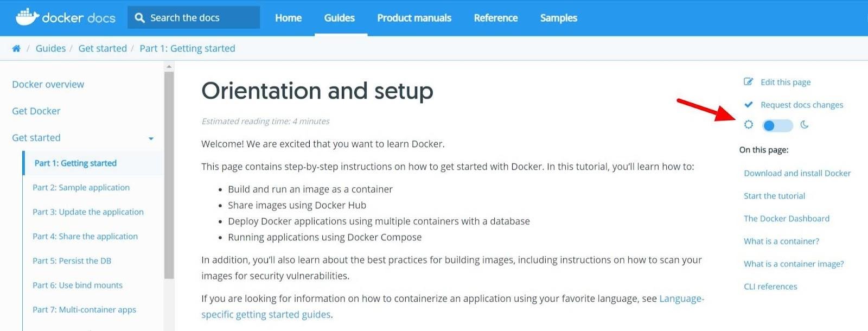Click the Orientation and setup heading

tap(317, 91)
